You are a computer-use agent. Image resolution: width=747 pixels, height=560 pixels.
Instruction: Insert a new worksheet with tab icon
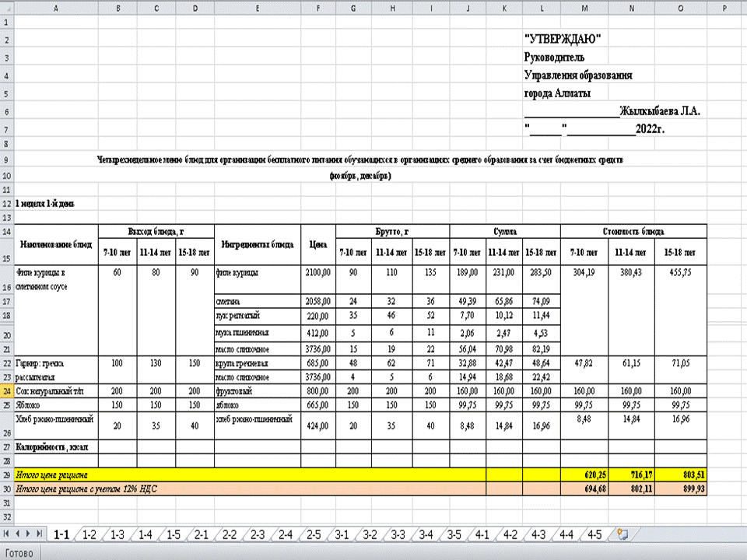coord(622,534)
